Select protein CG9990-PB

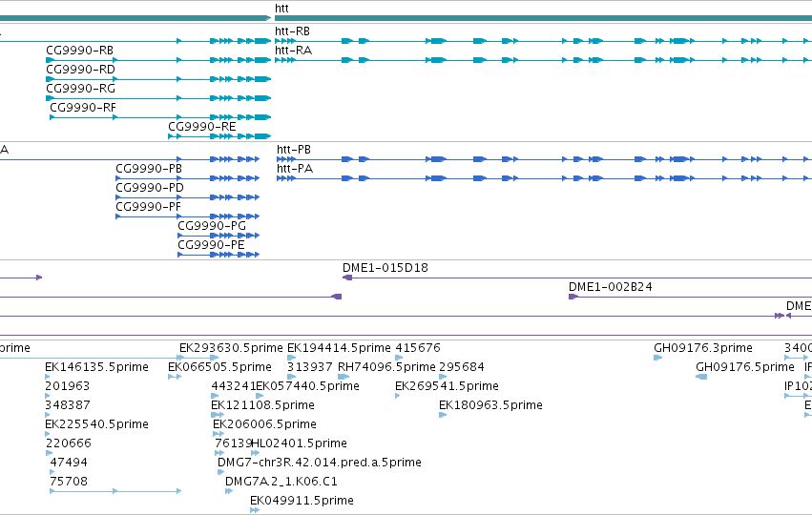click(x=149, y=169)
